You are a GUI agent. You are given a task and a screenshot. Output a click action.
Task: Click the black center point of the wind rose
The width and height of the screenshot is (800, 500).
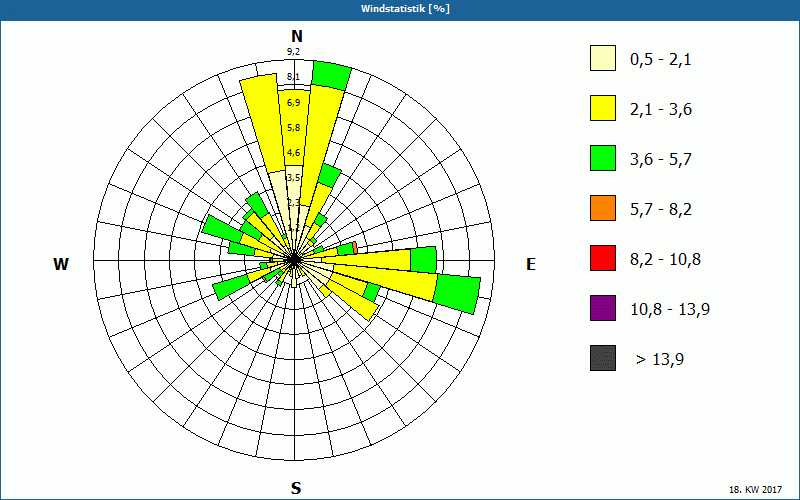294,260
